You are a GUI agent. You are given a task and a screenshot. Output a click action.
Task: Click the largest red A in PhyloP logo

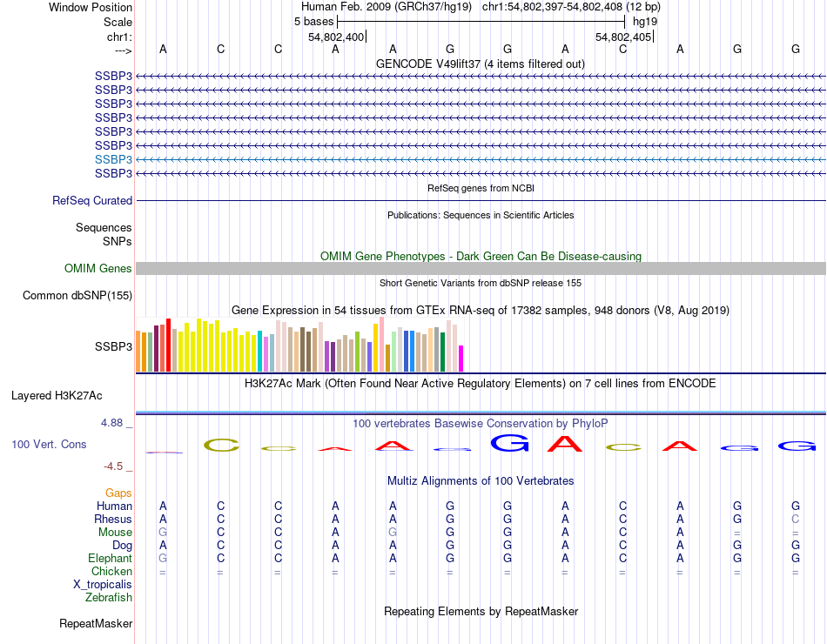point(565,444)
